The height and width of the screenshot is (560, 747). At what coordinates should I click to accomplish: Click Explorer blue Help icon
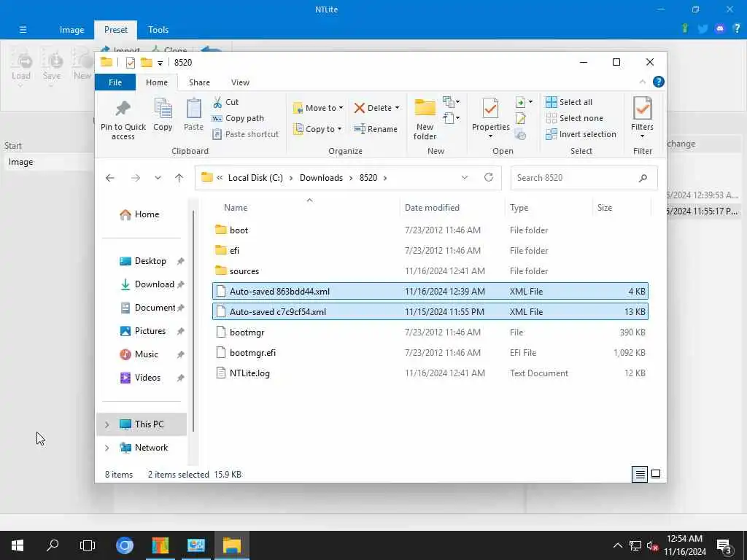[659, 82]
